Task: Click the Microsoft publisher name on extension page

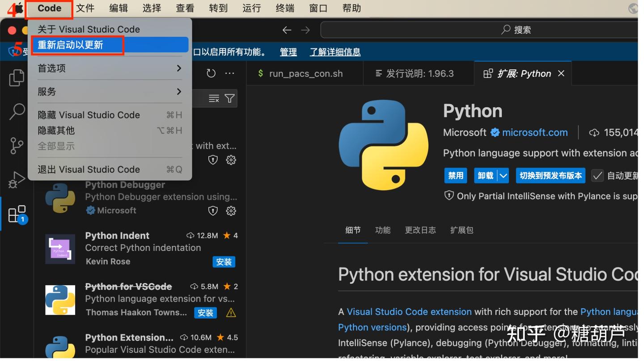Action: click(465, 132)
